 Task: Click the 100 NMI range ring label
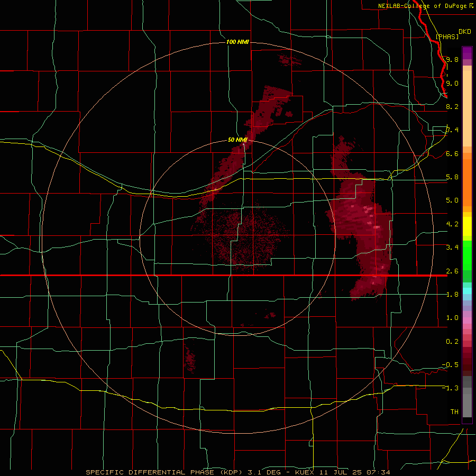[237, 42]
